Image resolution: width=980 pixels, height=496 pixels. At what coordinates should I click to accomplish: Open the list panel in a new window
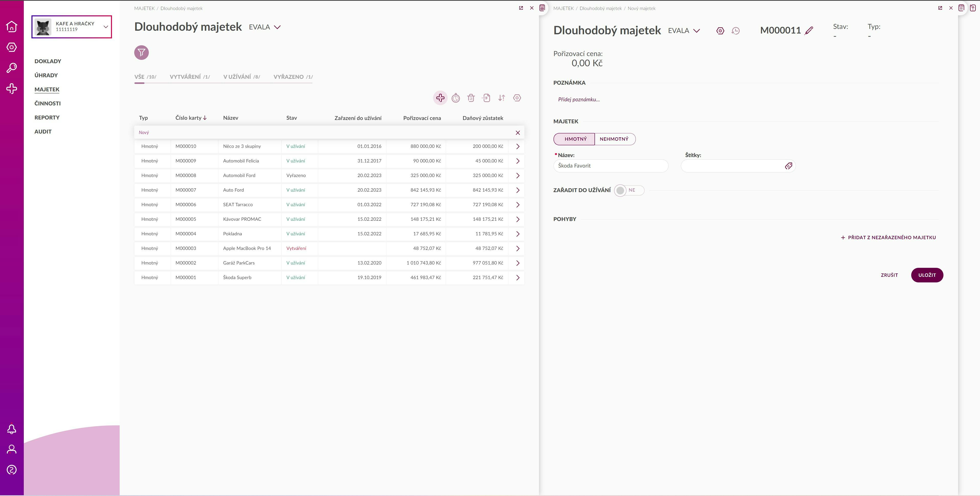tap(521, 8)
